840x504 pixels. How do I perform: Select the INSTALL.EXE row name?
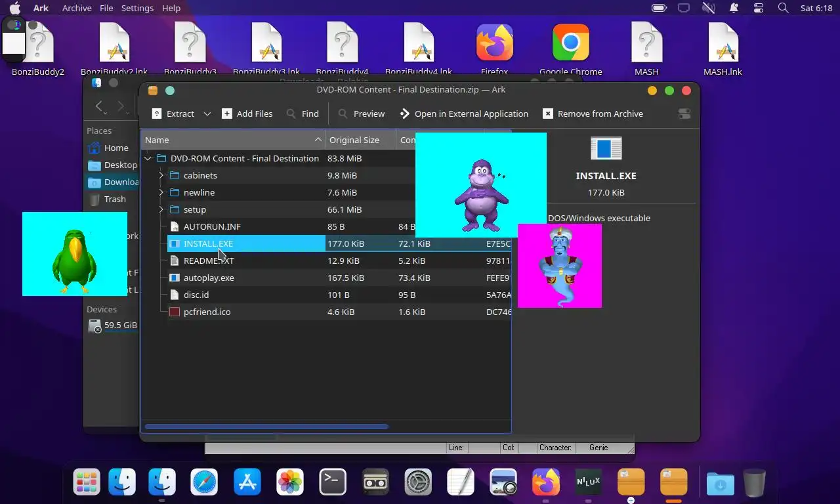point(208,243)
